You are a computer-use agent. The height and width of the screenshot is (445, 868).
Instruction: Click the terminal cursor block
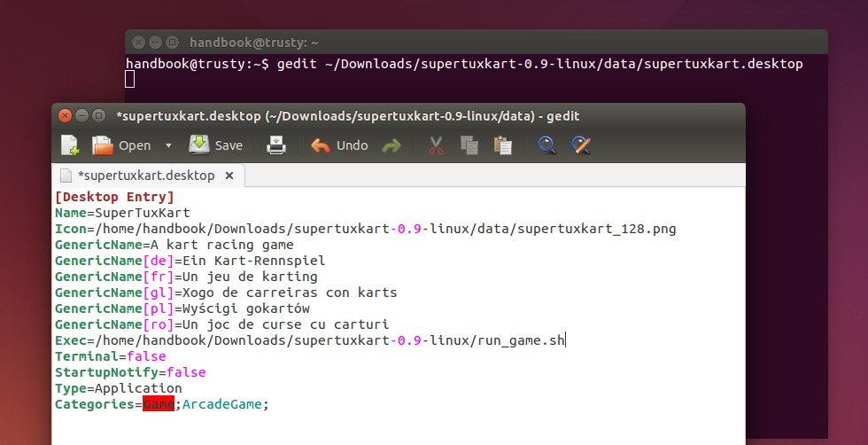click(x=129, y=79)
